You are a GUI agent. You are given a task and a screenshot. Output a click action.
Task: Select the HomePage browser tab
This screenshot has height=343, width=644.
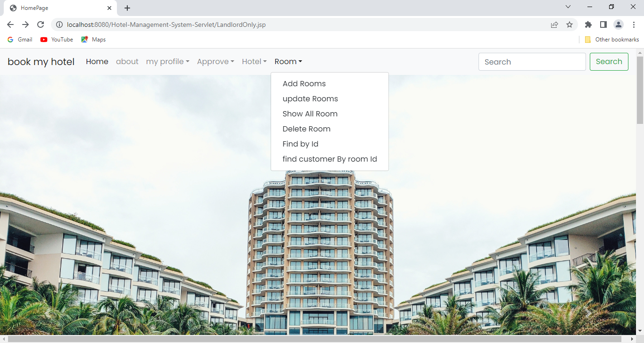(60, 8)
